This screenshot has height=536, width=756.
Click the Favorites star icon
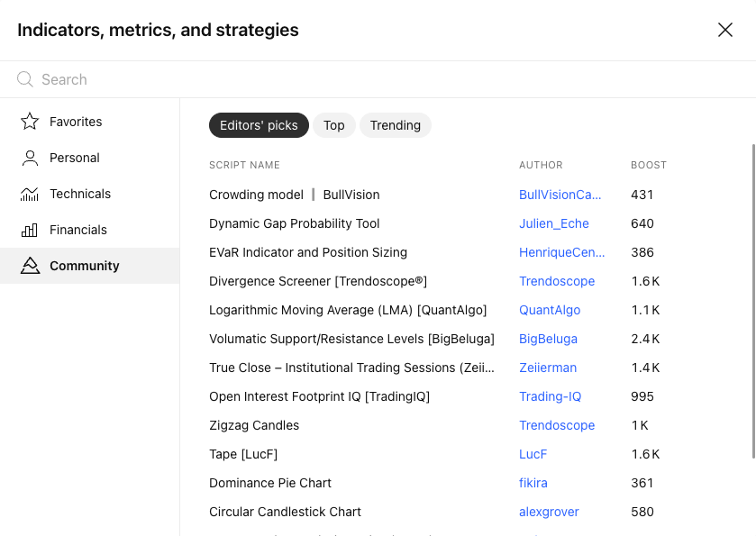[x=30, y=122]
